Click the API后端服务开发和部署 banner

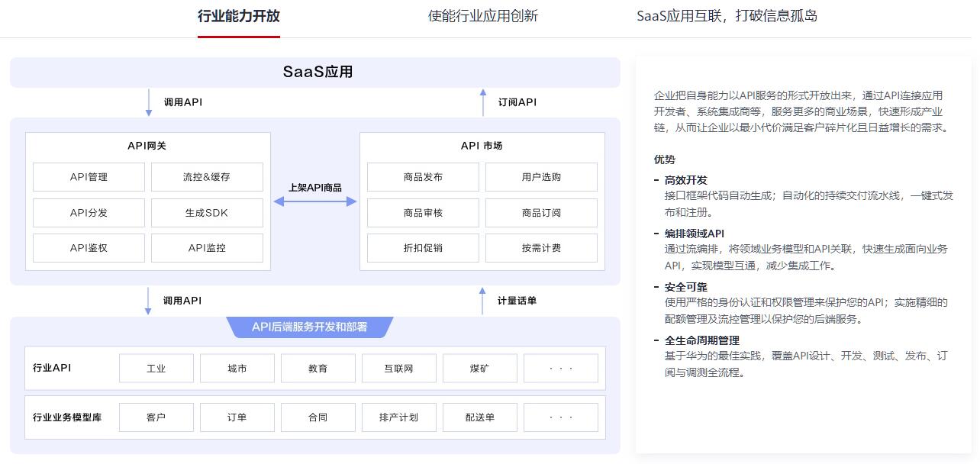coord(310,327)
